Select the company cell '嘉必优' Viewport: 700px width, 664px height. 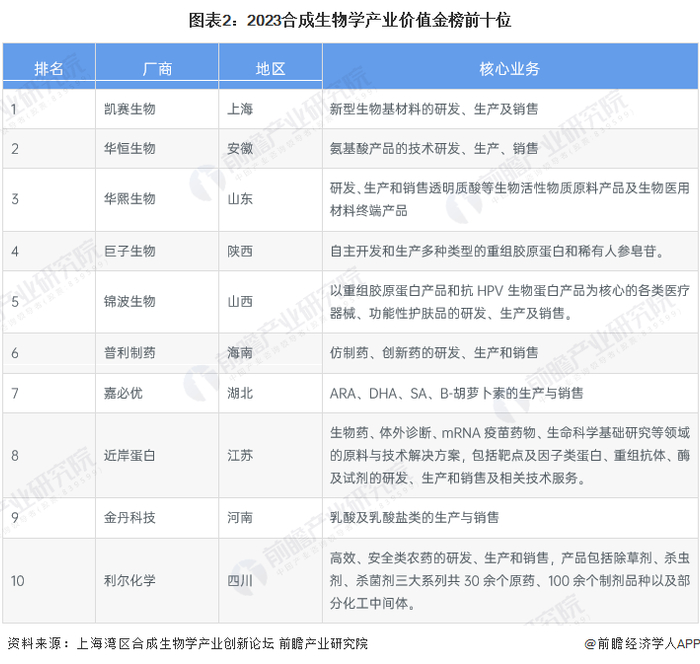[x=123, y=393]
